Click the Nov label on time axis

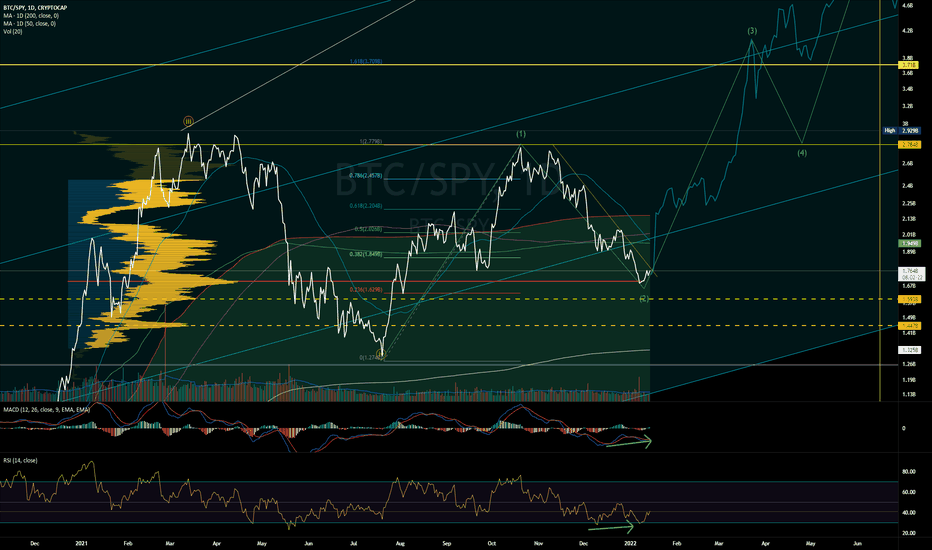pos(539,543)
